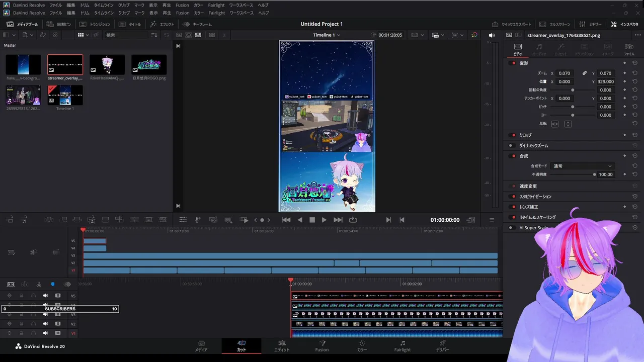Adjust the ピッチ slider
Viewport: 644px width, 362px height.
click(x=573, y=107)
